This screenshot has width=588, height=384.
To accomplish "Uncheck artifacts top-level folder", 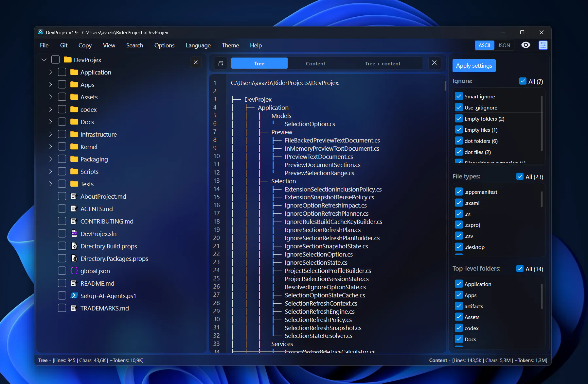I will click(459, 306).
